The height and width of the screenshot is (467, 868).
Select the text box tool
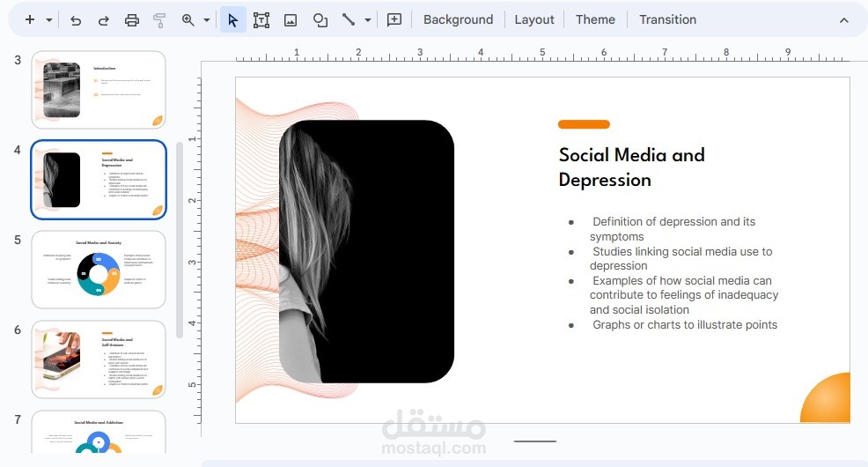[x=261, y=20]
